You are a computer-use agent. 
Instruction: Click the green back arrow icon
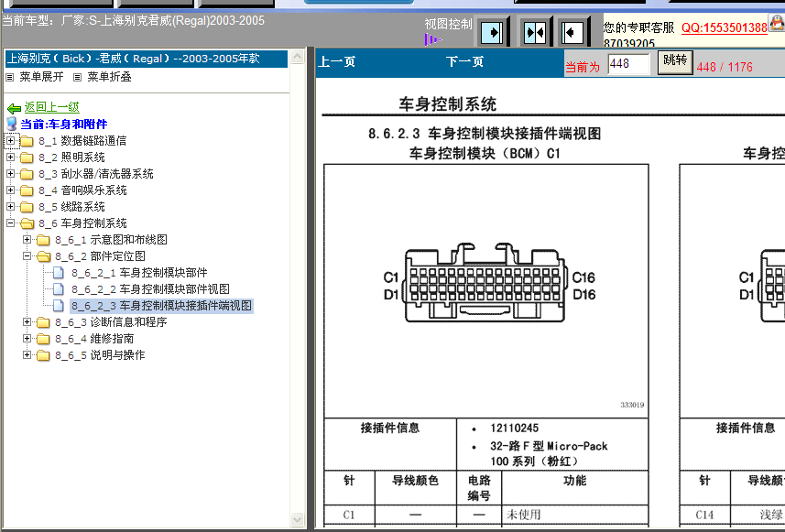14,108
